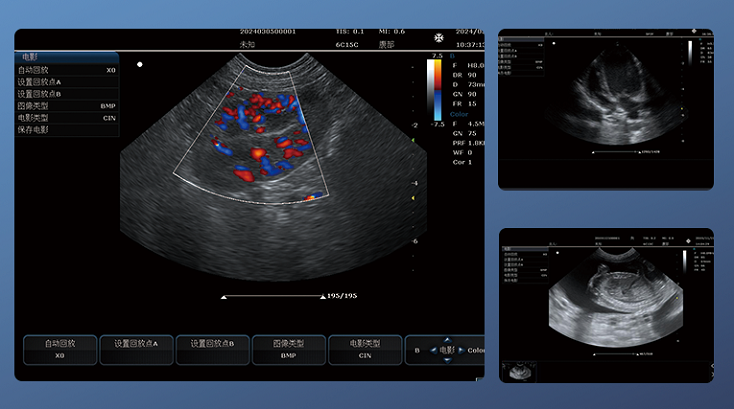Select 设置回放点B row in the left menu
This screenshot has height=409, width=734.
click(66, 94)
